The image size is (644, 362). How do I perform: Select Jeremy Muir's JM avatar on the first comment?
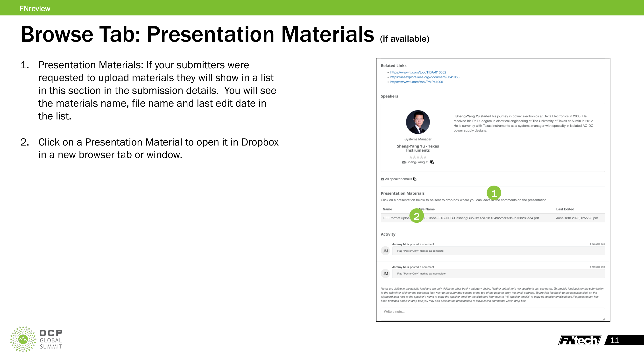[x=385, y=251]
